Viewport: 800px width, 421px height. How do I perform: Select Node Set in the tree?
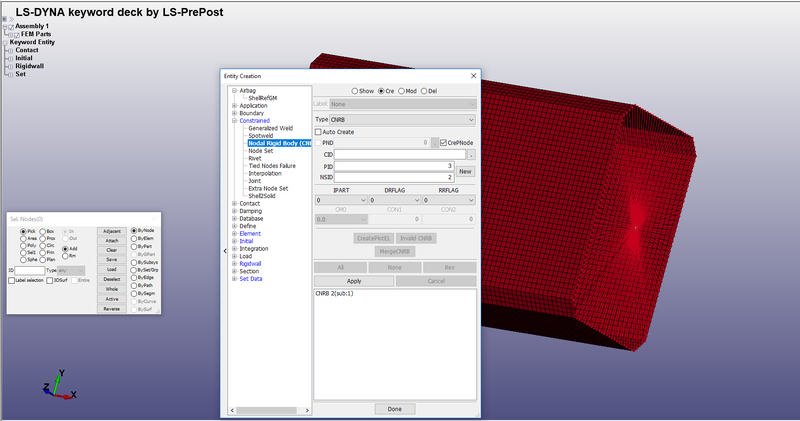coord(260,151)
